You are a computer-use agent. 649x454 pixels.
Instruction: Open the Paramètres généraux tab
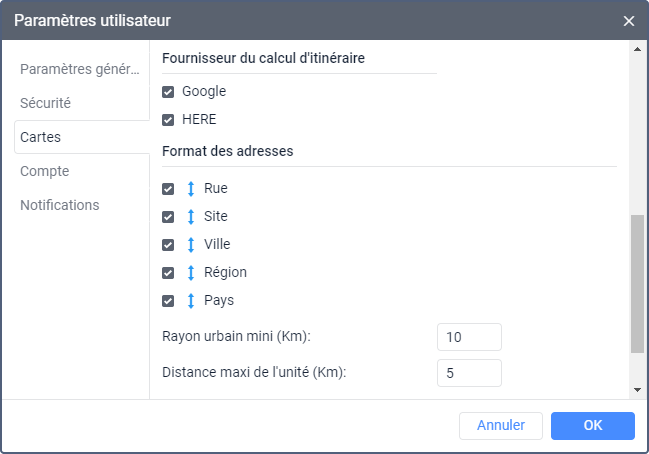click(x=80, y=69)
